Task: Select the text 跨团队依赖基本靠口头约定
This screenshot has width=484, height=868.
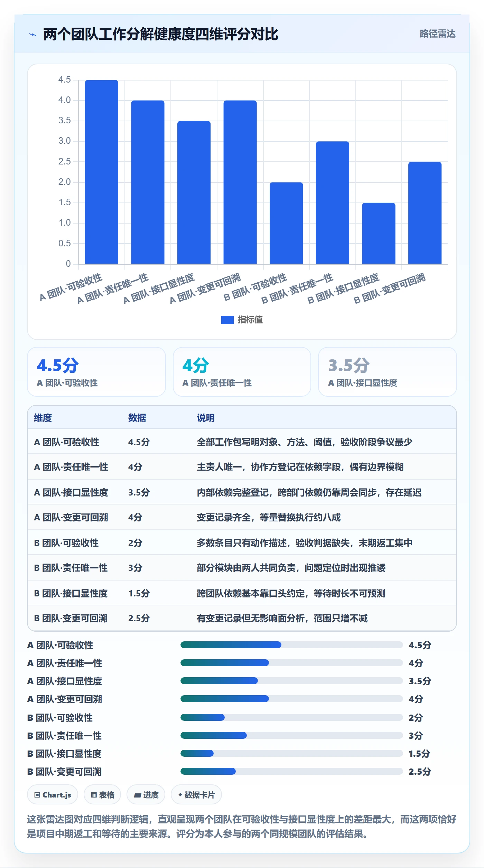Action: pyautogui.click(x=251, y=593)
